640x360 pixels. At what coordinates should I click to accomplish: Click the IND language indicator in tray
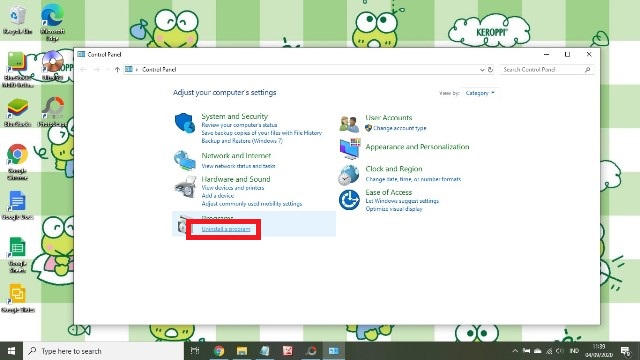(x=574, y=351)
